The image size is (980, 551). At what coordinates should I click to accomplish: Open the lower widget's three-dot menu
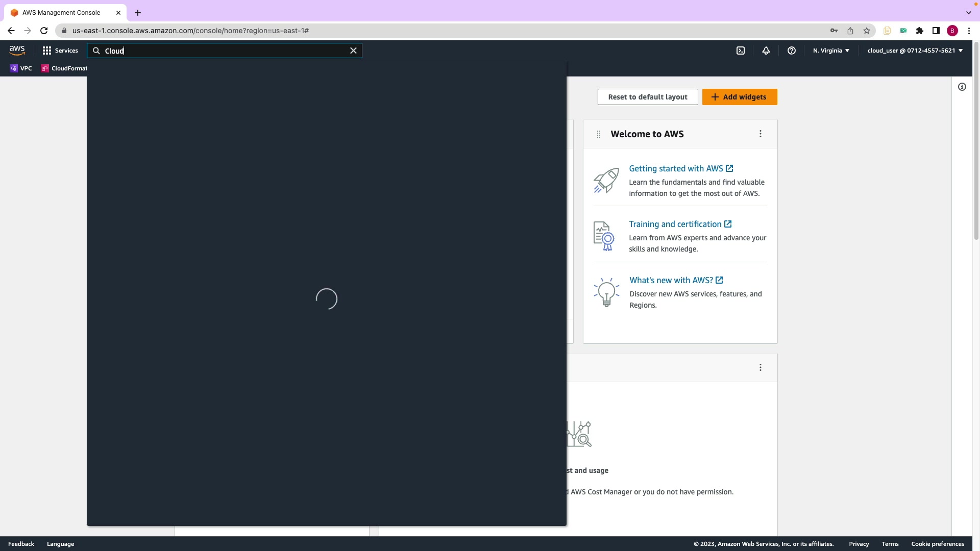point(761,367)
